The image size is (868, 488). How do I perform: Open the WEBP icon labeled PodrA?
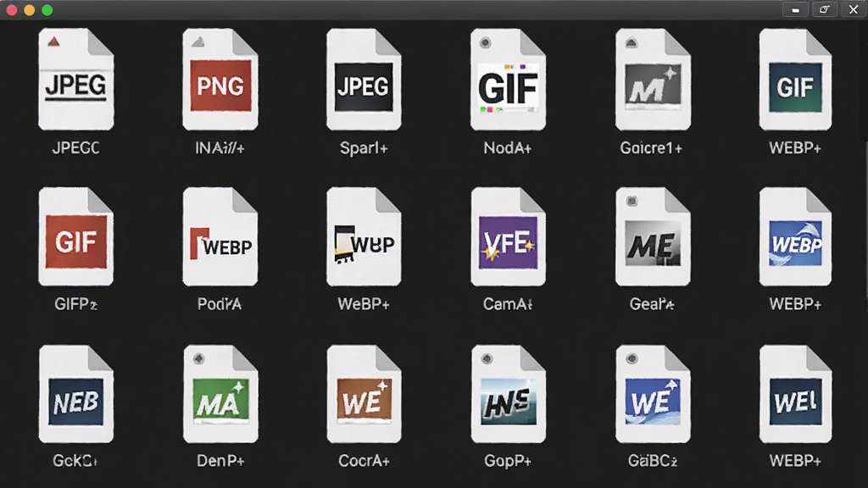tap(220, 236)
